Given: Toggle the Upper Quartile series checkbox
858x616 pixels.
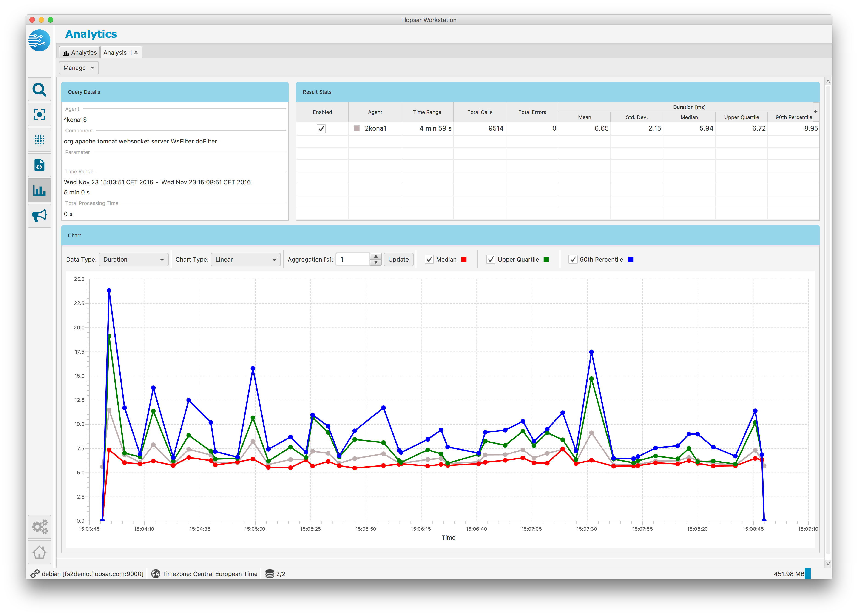Looking at the screenshot, I should coord(491,259).
